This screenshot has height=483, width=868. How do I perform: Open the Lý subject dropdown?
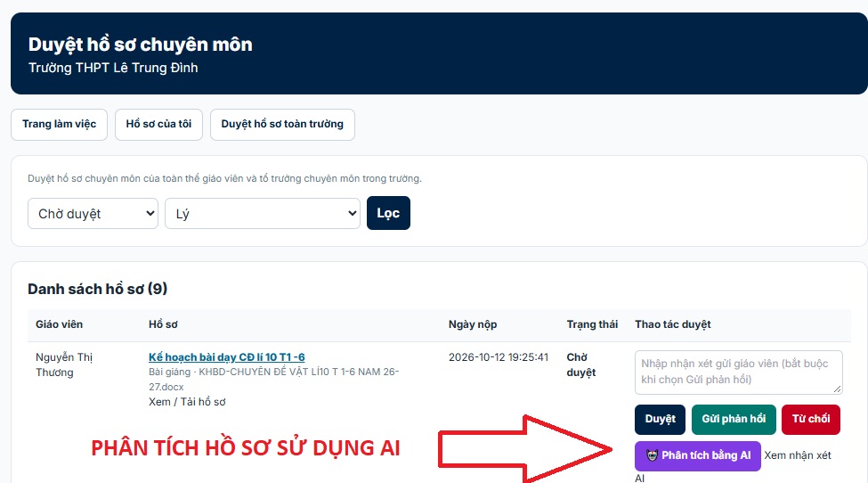point(263,213)
